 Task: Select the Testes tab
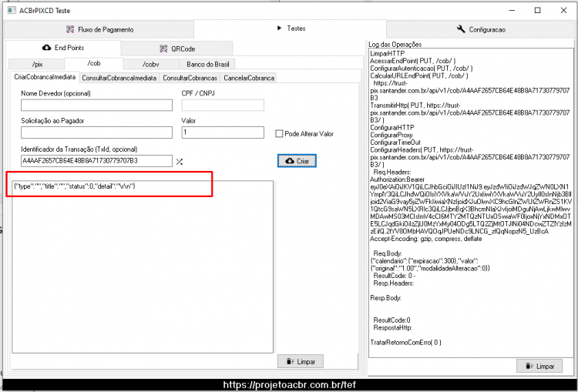[x=290, y=28]
